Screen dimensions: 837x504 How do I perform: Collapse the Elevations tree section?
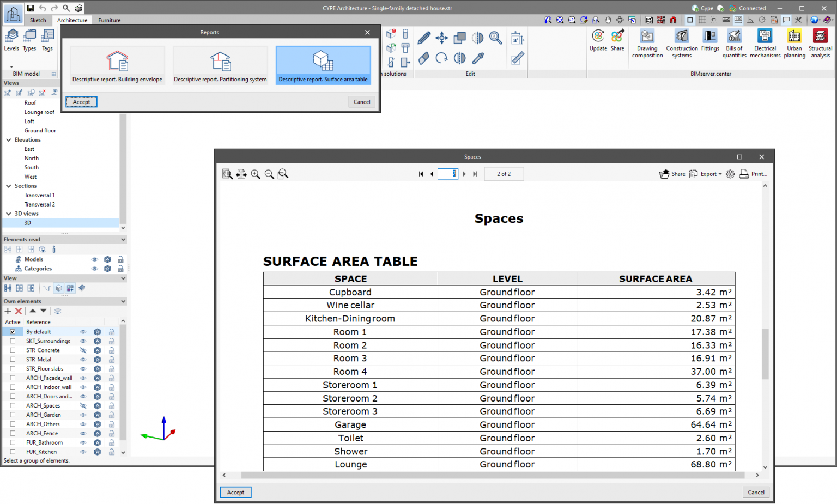pos(8,139)
